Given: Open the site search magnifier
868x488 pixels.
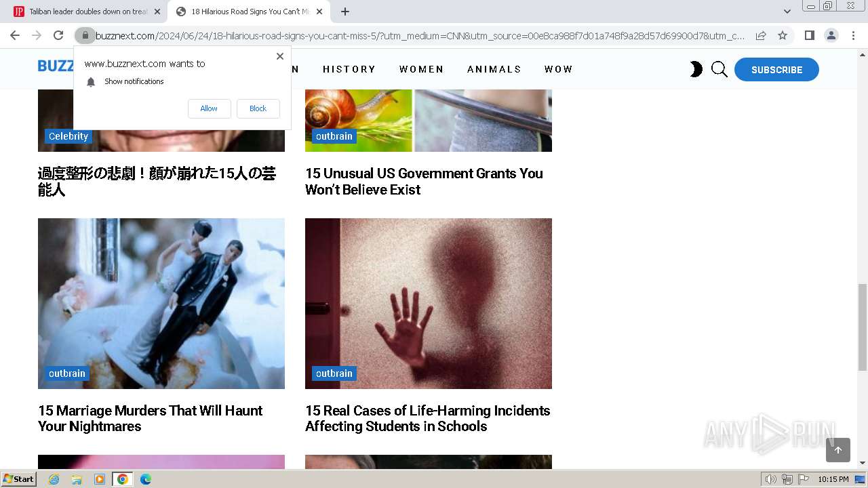Looking at the screenshot, I should point(719,69).
